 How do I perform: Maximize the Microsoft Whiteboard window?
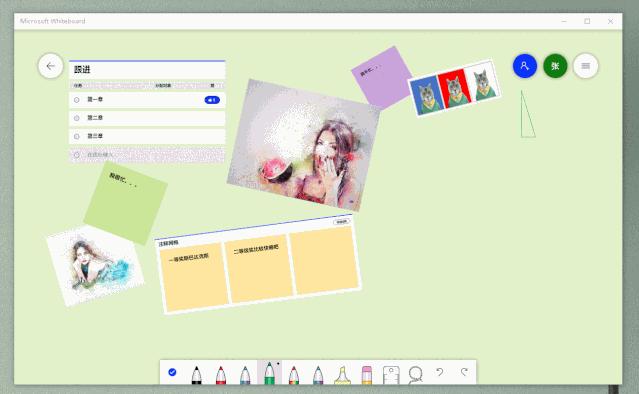[x=587, y=21]
